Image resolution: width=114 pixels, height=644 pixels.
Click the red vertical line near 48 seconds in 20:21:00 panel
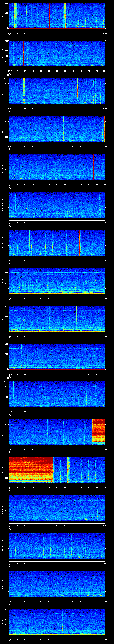(86, 205)
